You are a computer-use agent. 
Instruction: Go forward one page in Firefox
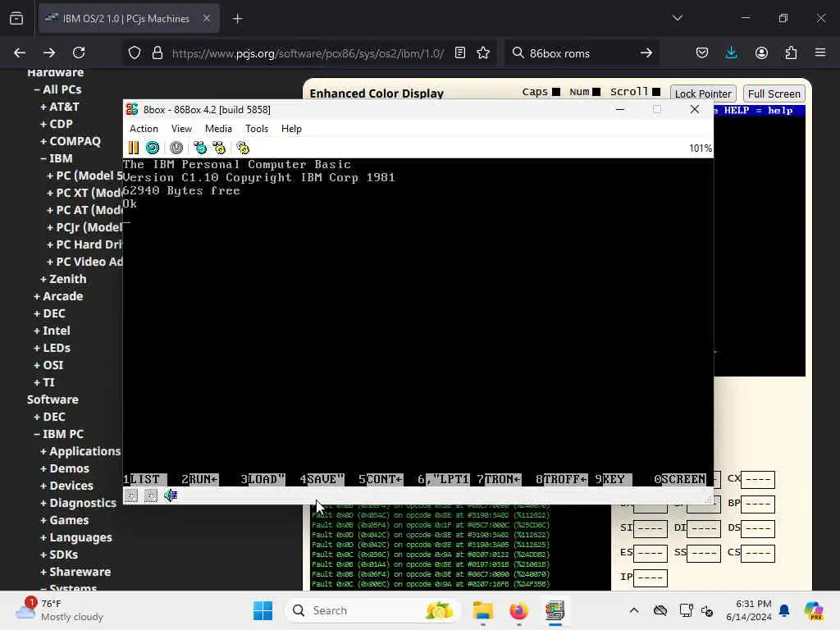tap(49, 53)
